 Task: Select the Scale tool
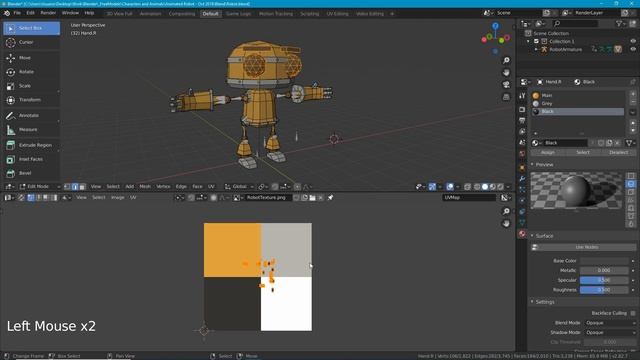point(31,86)
